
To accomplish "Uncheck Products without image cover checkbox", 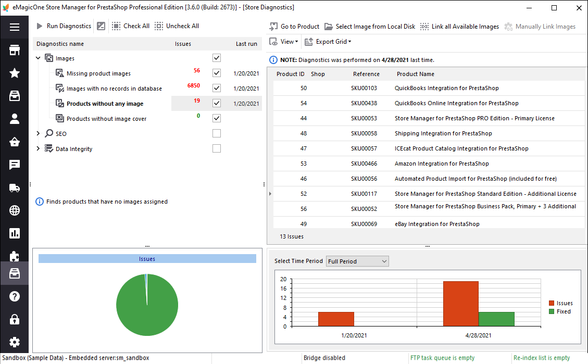I will pyautogui.click(x=216, y=118).
